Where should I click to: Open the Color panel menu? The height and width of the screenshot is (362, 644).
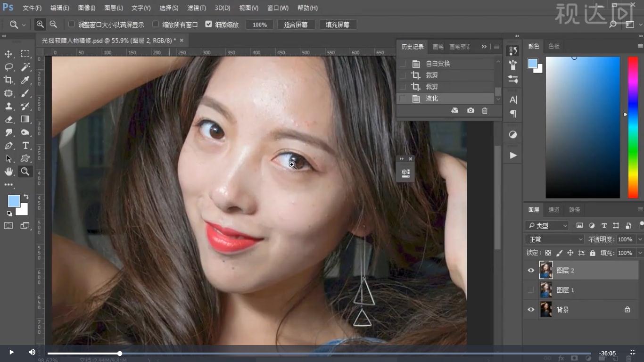(640, 46)
